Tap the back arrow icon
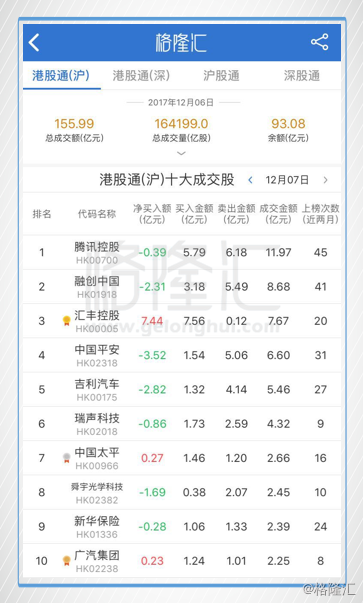The height and width of the screenshot is (603, 363). tap(34, 42)
